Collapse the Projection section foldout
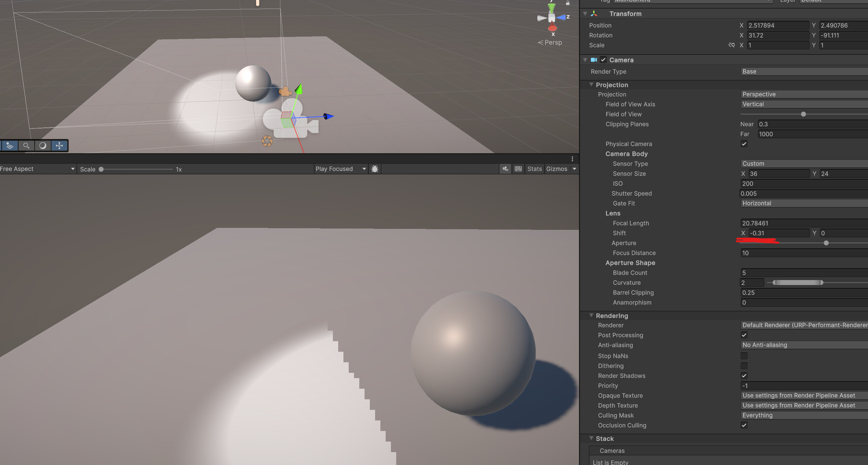 (x=591, y=85)
